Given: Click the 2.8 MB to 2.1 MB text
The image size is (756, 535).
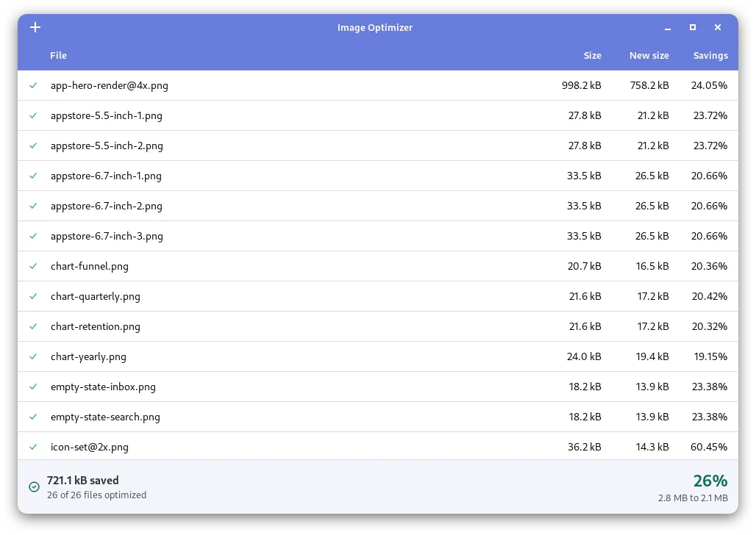Looking at the screenshot, I should 693,498.
